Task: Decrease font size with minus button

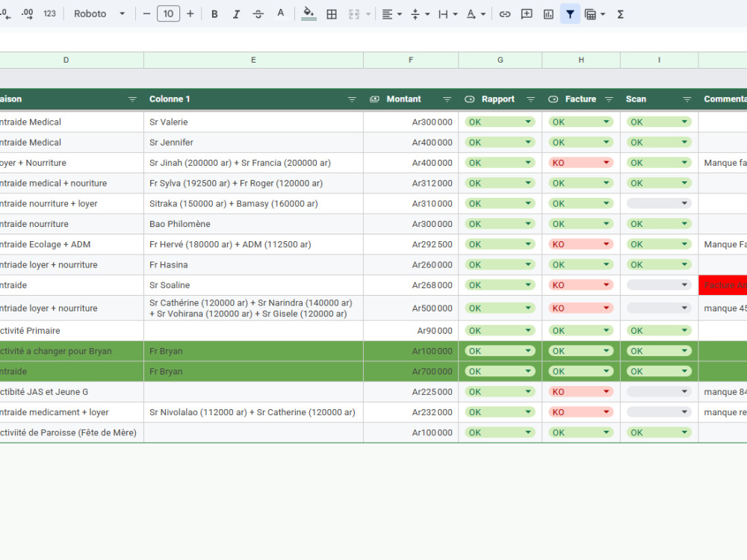Action: click(x=146, y=13)
